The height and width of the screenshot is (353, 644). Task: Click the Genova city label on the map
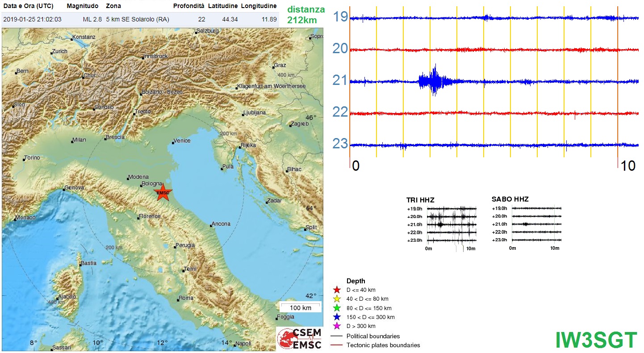pos(75,188)
